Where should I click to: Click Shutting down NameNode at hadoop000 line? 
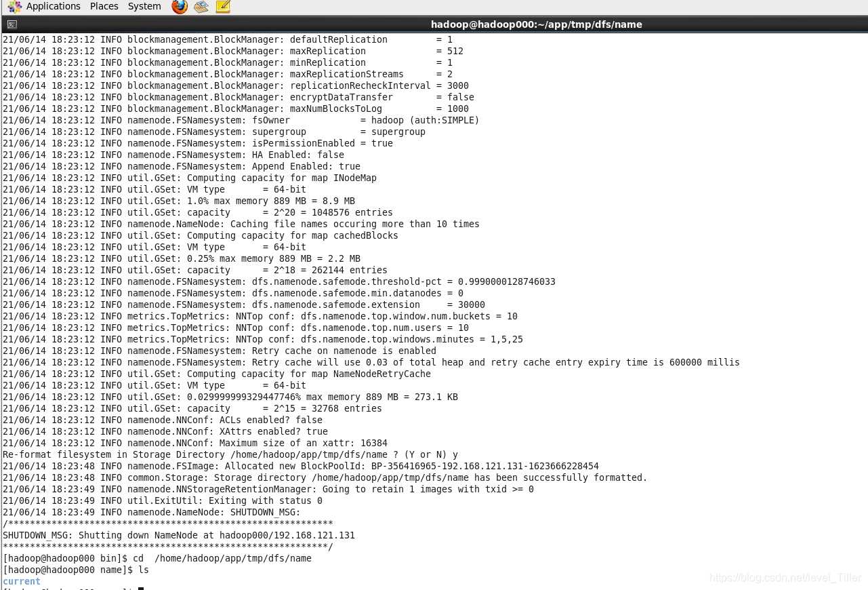179,535
